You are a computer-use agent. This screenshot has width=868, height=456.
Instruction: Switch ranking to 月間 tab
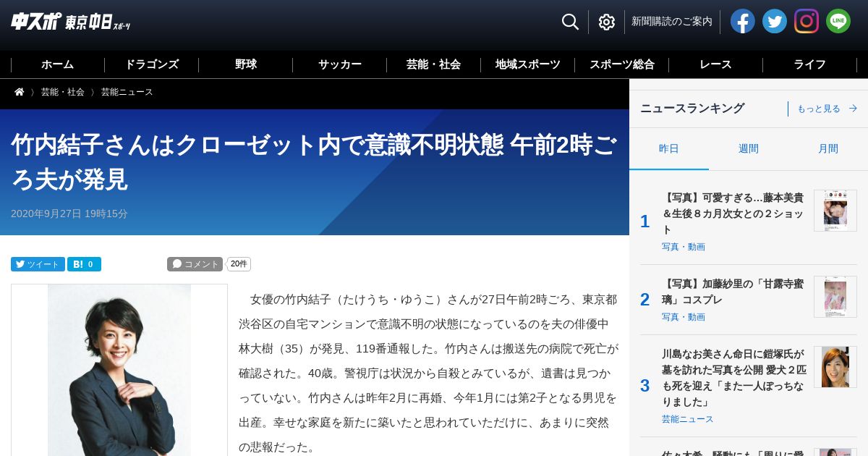[x=828, y=148]
